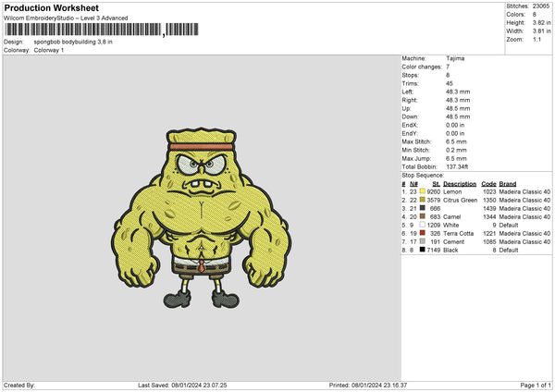Click the 'Stop Sequence:' label
The height and width of the screenshot is (392, 555).
click(x=423, y=175)
